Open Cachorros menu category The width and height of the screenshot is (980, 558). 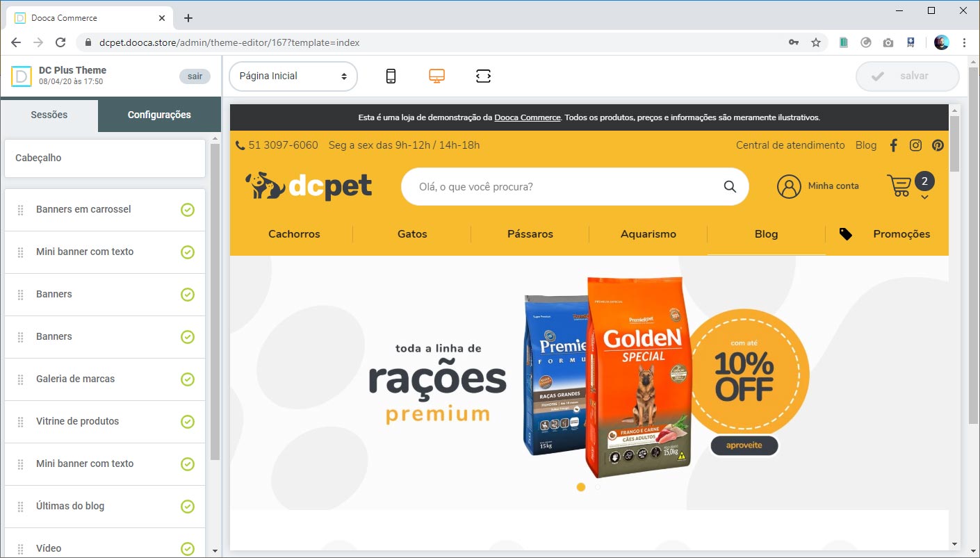(294, 234)
